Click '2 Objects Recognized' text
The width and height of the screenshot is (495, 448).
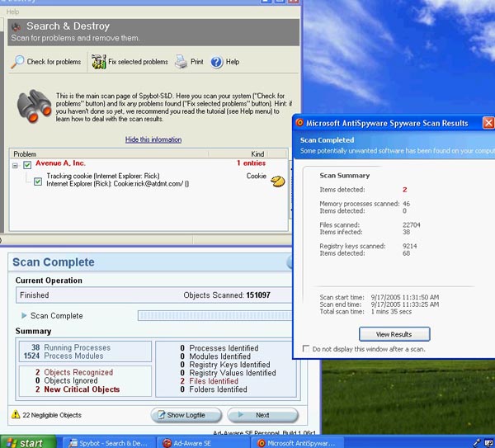click(74, 372)
